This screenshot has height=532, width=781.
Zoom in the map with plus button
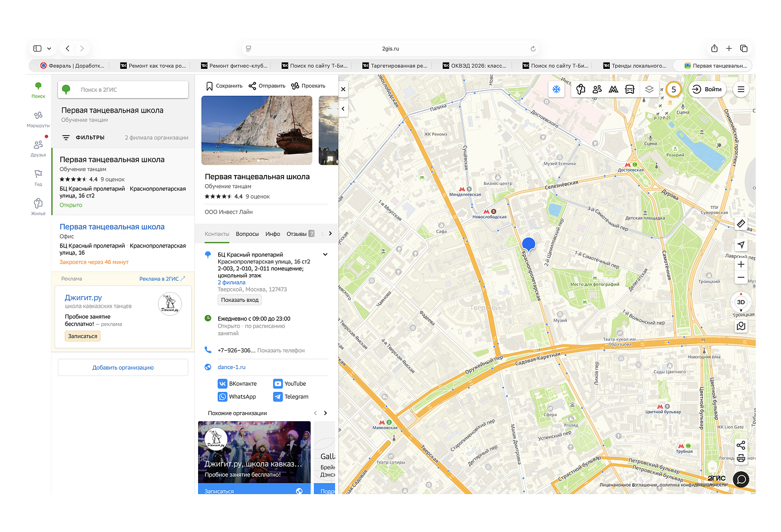(x=741, y=265)
